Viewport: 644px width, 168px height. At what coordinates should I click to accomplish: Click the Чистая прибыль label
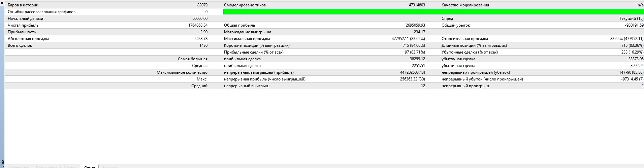(23, 25)
